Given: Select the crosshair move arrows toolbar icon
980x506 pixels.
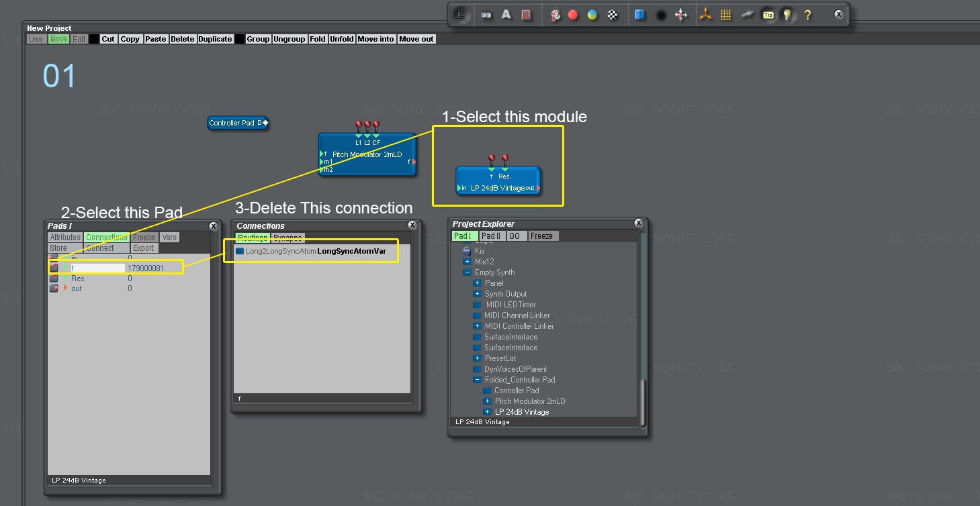Looking at the screenshot, I should pos(682,15).
